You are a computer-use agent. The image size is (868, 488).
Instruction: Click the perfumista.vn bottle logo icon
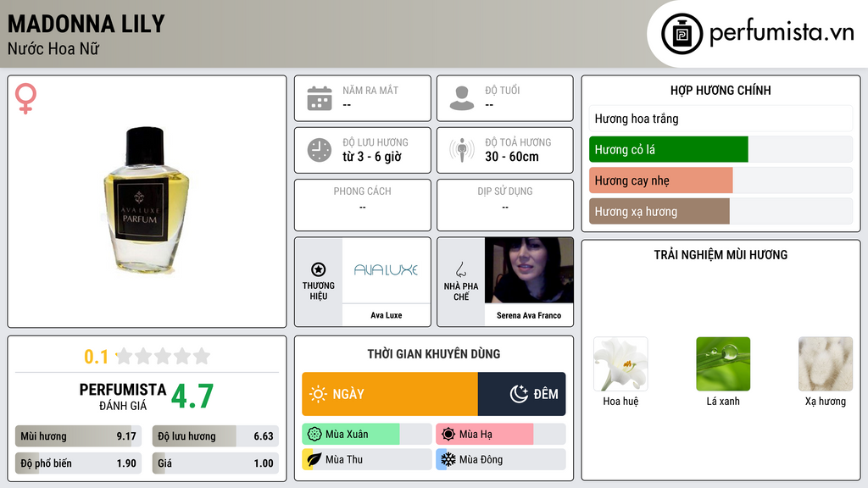(682, 34)
